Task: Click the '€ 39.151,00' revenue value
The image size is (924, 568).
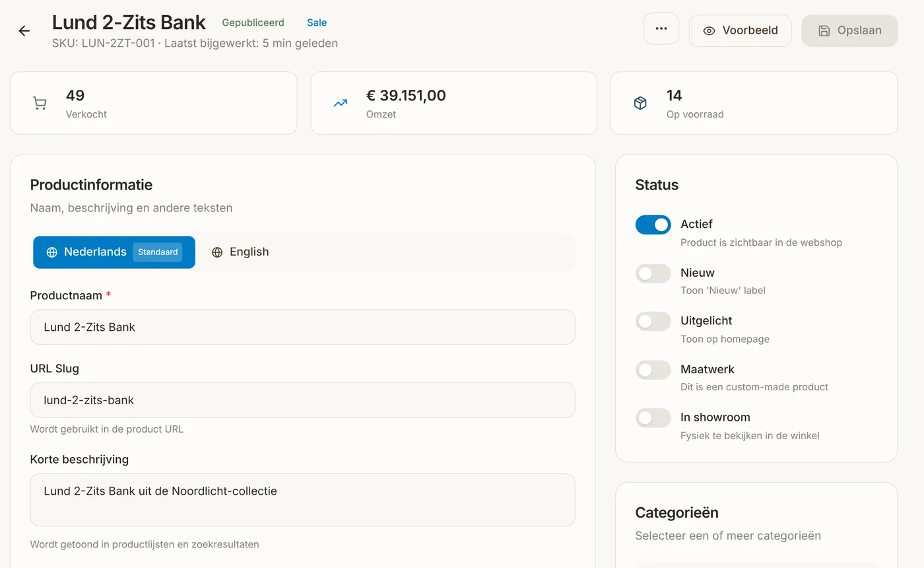Action: [x=406, y=95]
